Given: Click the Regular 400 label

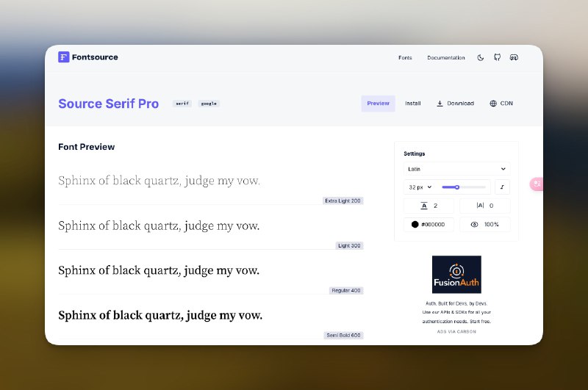Looking at the screenshot, I should click(346, 290).
